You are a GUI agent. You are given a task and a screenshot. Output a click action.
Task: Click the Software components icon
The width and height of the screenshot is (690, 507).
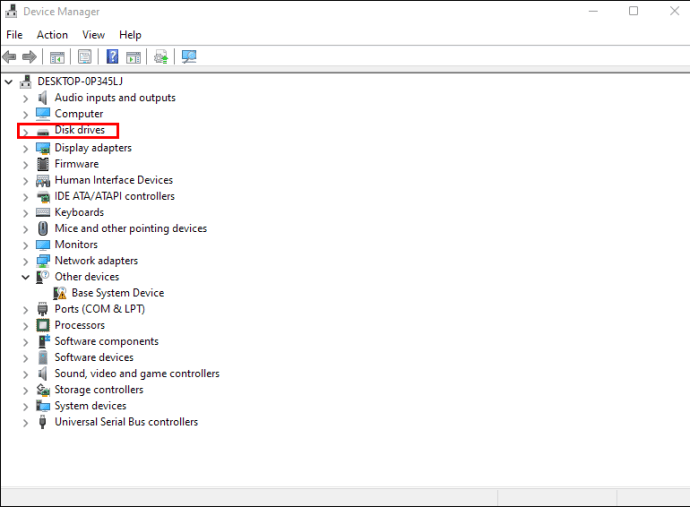point(44,341)
